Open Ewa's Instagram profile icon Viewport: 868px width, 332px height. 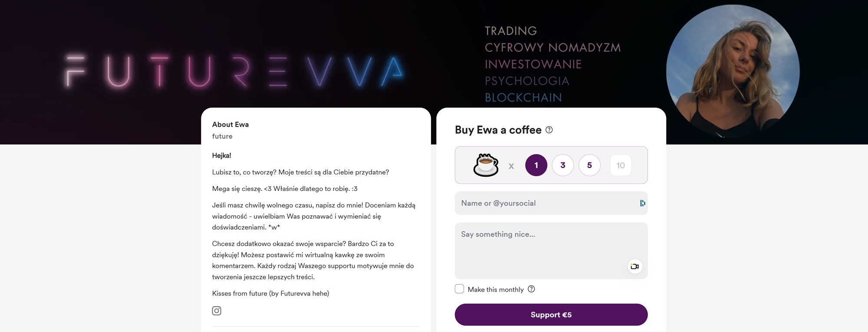(x=217, y=311)
